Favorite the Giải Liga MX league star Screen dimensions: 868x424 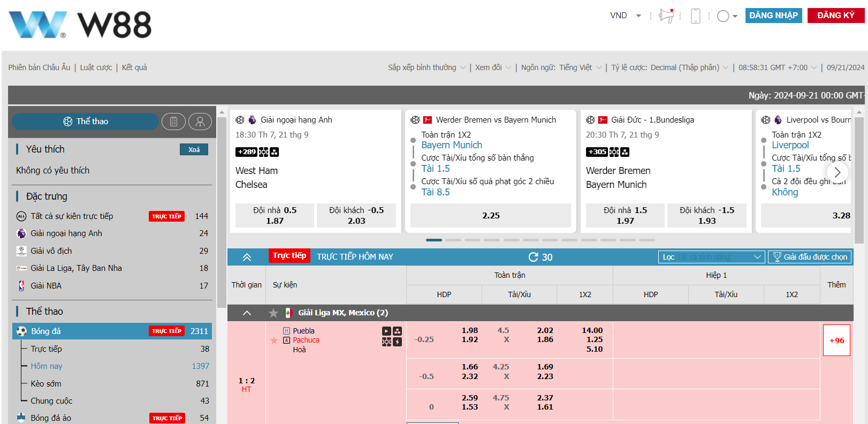273,313
